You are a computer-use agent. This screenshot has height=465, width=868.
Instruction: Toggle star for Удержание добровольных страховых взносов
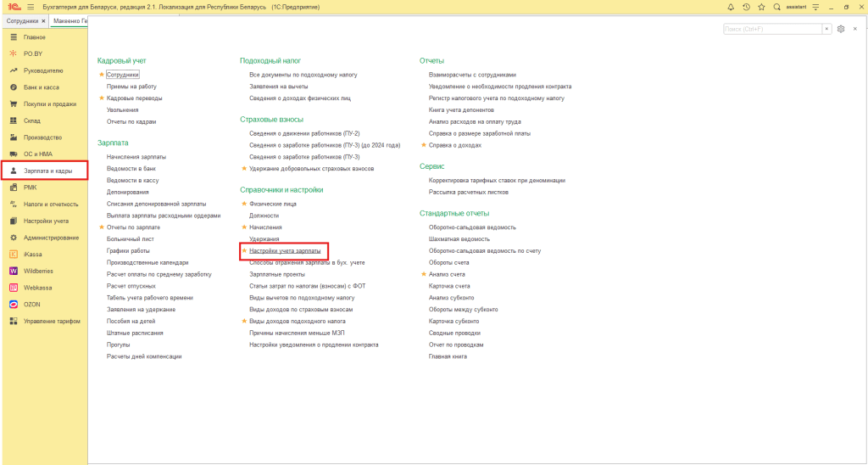pos(244,169)
